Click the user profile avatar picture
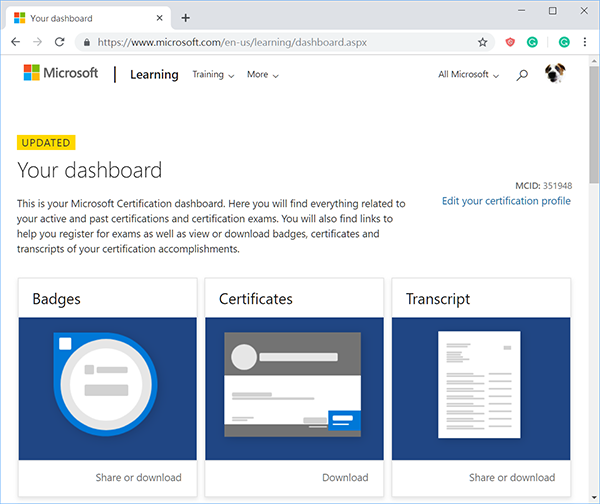This screenshot has height=504, width=600. [555, 74]
